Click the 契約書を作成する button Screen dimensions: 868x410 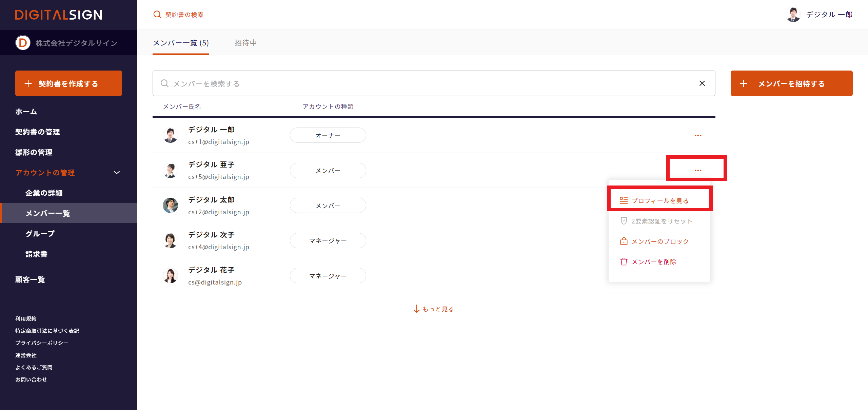click(x=68, y=83)
